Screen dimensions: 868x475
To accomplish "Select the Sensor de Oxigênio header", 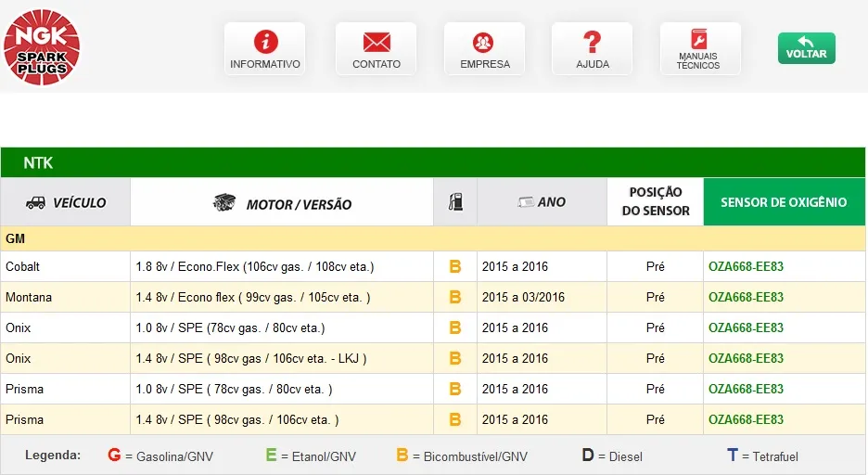I will click(x=784, y=202).
